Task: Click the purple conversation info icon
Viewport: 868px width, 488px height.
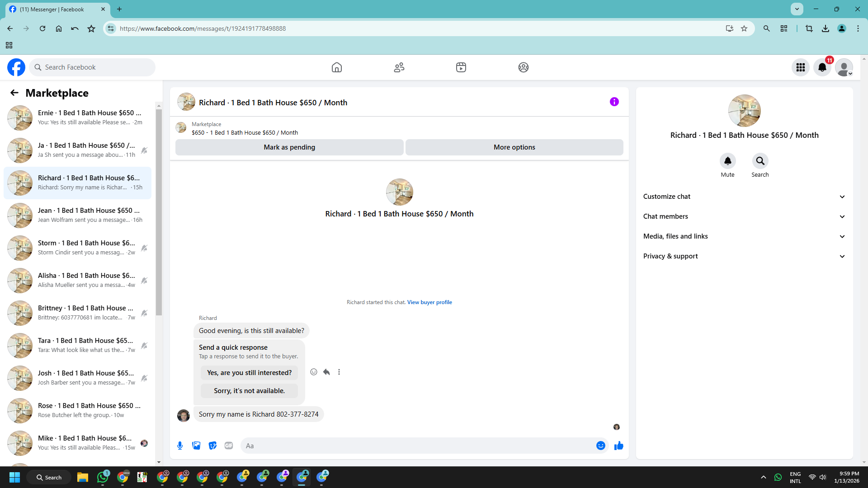Action: (x=614, y=102)
